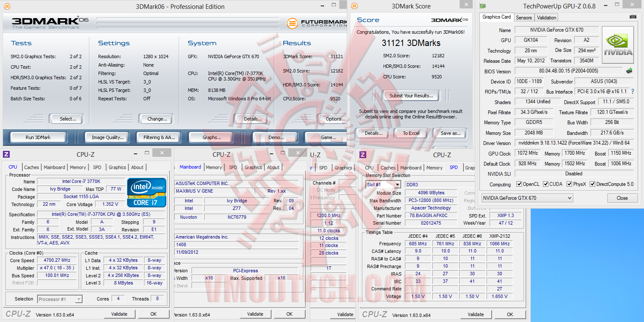644x322 pixels.
Task: Click Validate in the CPU-Z CPU window
Action: click(x=119, y=314)
